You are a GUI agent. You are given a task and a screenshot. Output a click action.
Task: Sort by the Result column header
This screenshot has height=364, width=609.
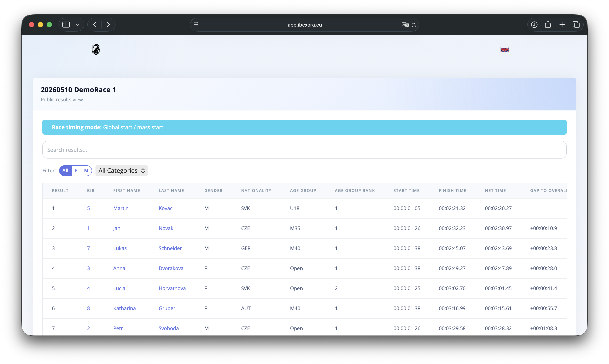60,191
